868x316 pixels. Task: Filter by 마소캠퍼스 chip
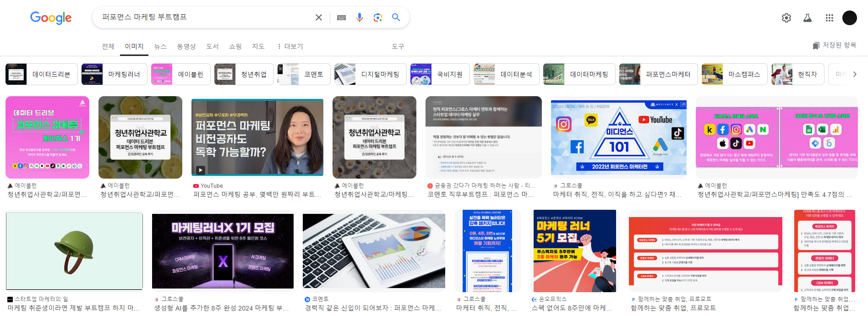click(735, 74)
